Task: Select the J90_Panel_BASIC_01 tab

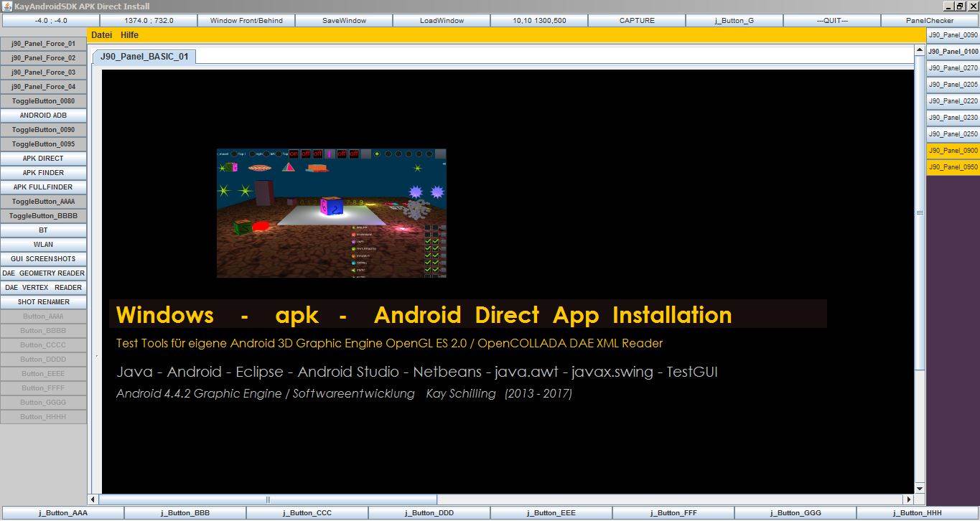Action: click(x=144, y=57)
